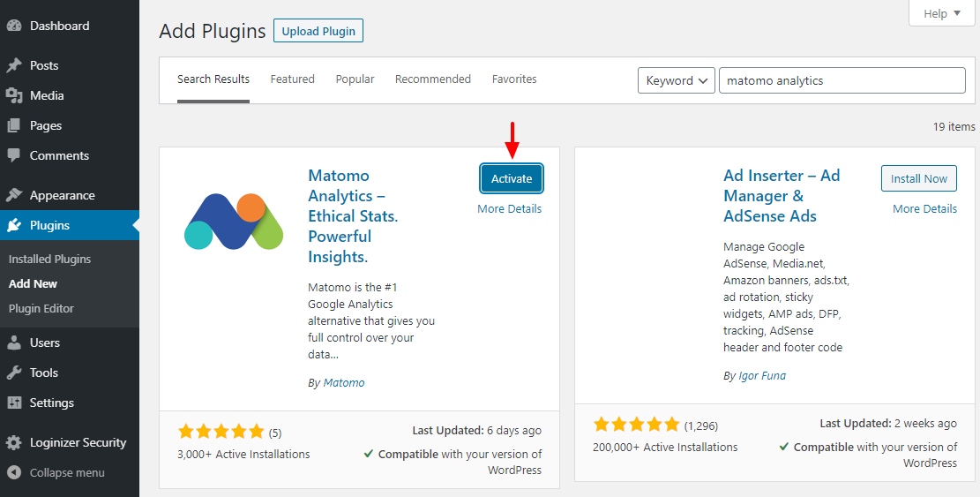Screen dimensions: 980x497
Task: Click the Media icon in sidebar
Action: pos(14,95)
